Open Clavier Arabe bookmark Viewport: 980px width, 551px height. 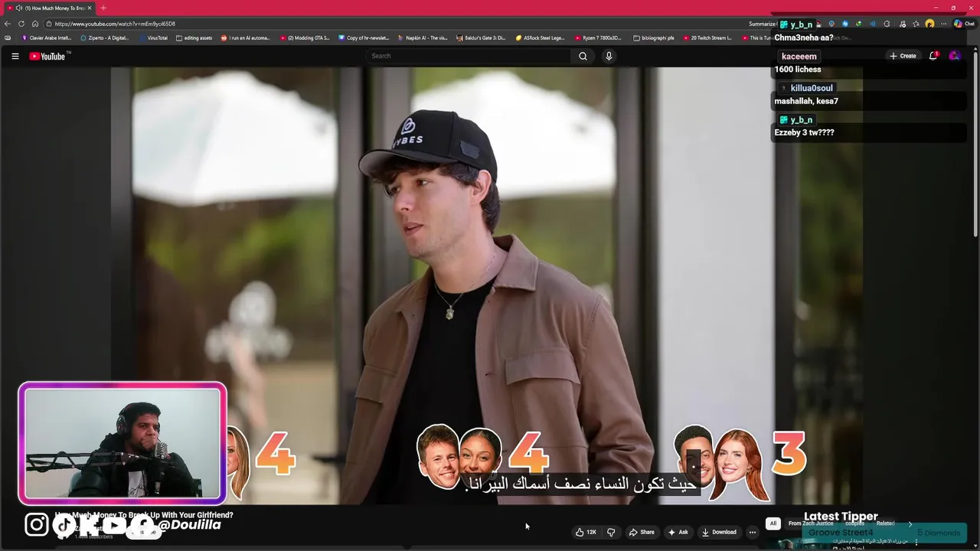[x=47, y=37]
